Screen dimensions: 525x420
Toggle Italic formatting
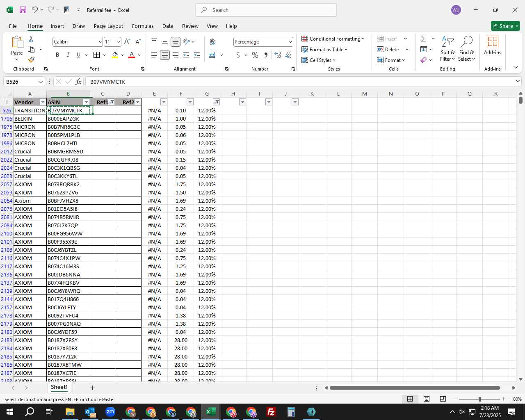(x=68, y=55)
